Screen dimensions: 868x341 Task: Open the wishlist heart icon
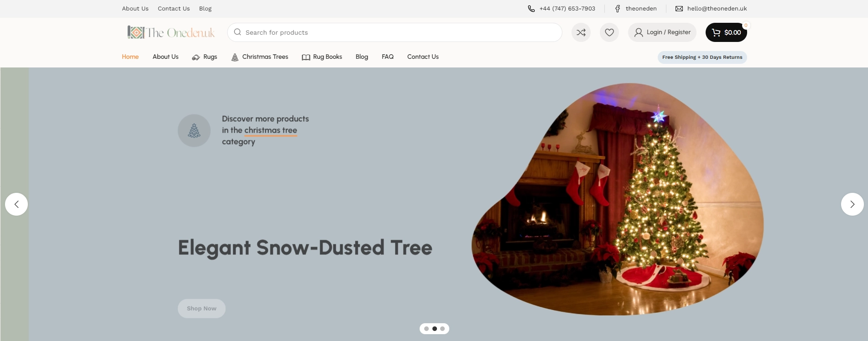coord(609,32)
